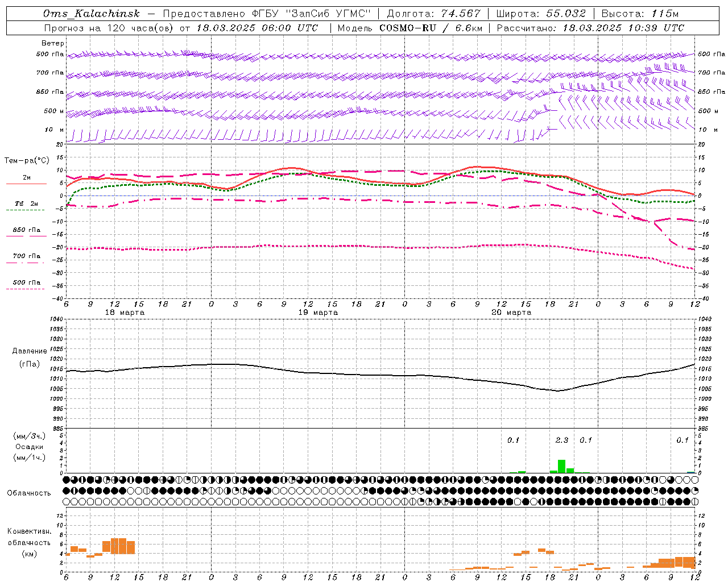
Task: Click the station name Oms_Kalachinsk
Action: pos(91,14)
